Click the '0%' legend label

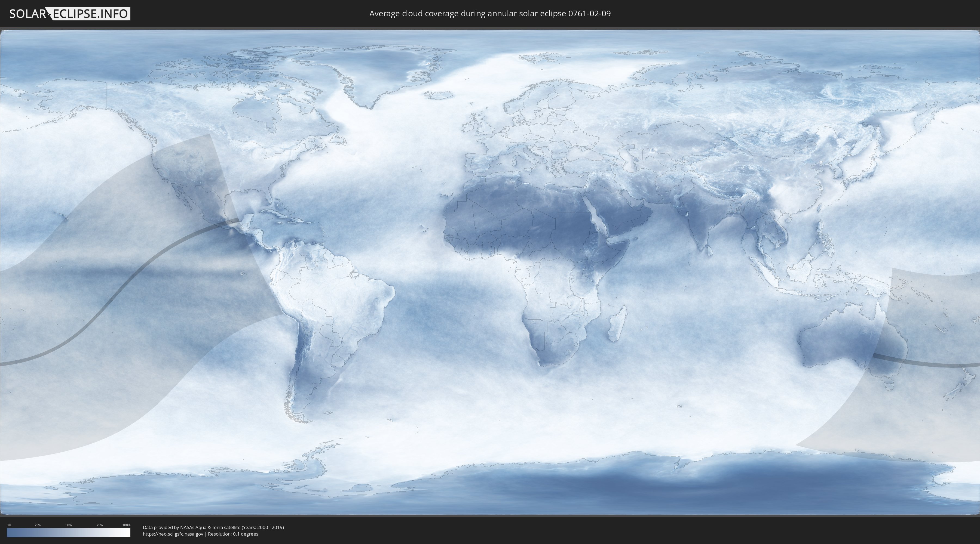9,525
